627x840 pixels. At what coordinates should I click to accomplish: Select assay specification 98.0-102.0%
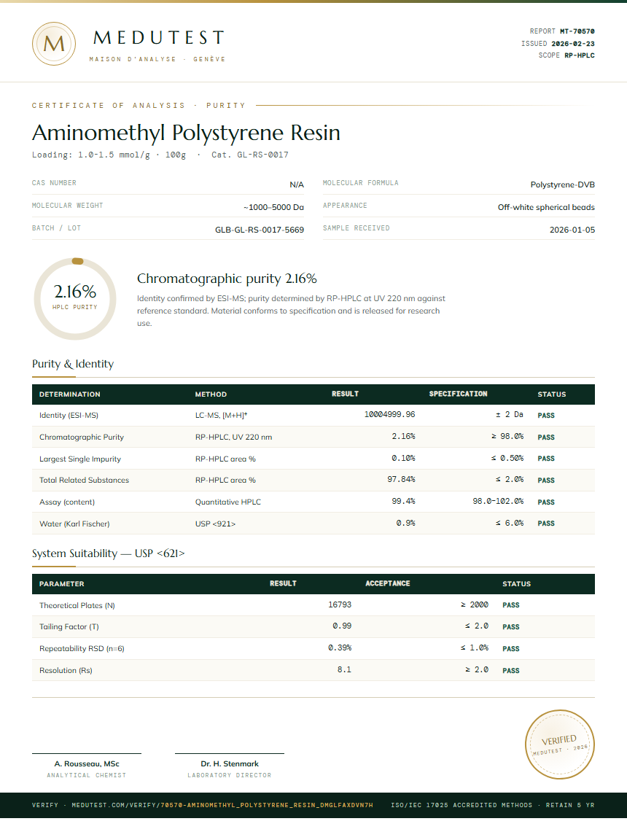point(498,502)
